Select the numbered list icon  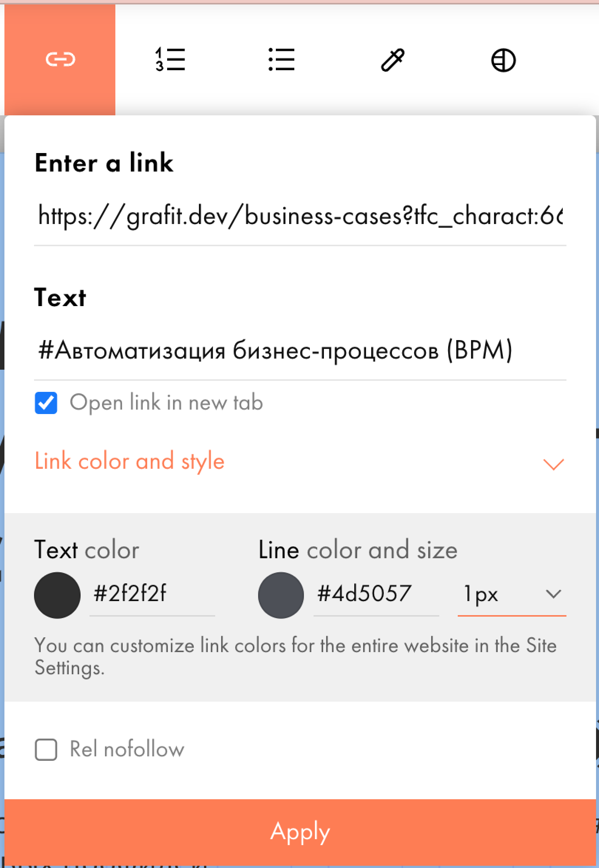tap(170, 59)
